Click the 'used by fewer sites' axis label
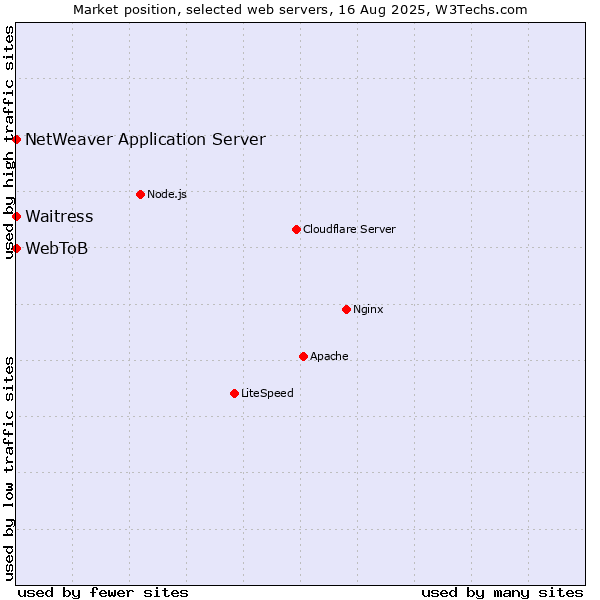The height and width of the screenshot is (600, 600). pyautogui.click(x=103, y=593)
